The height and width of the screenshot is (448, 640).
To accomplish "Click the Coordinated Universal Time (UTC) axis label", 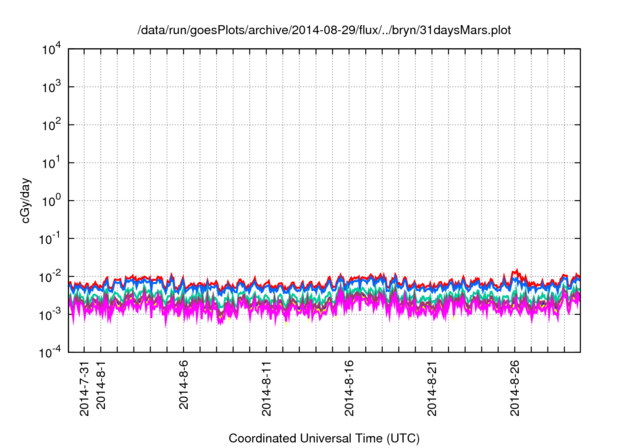I will pos(325,438).
